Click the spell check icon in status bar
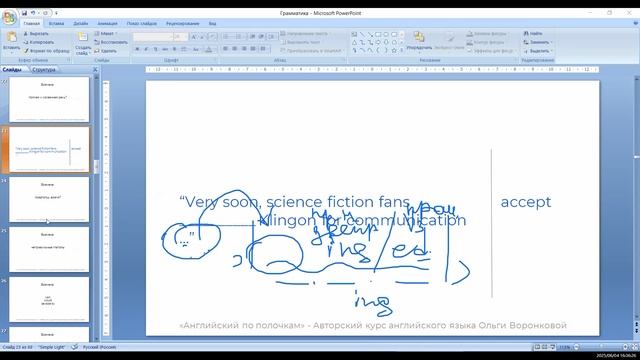 75,347
